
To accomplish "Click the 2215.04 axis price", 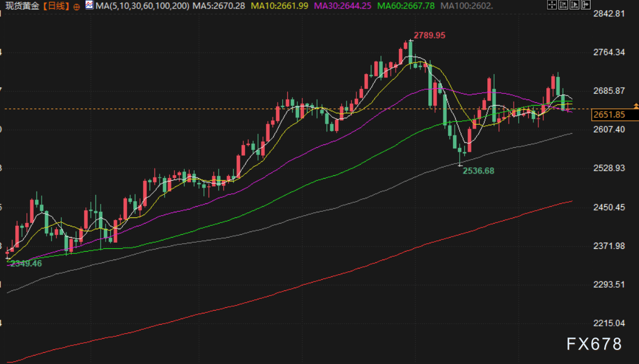I will [609, 323].
